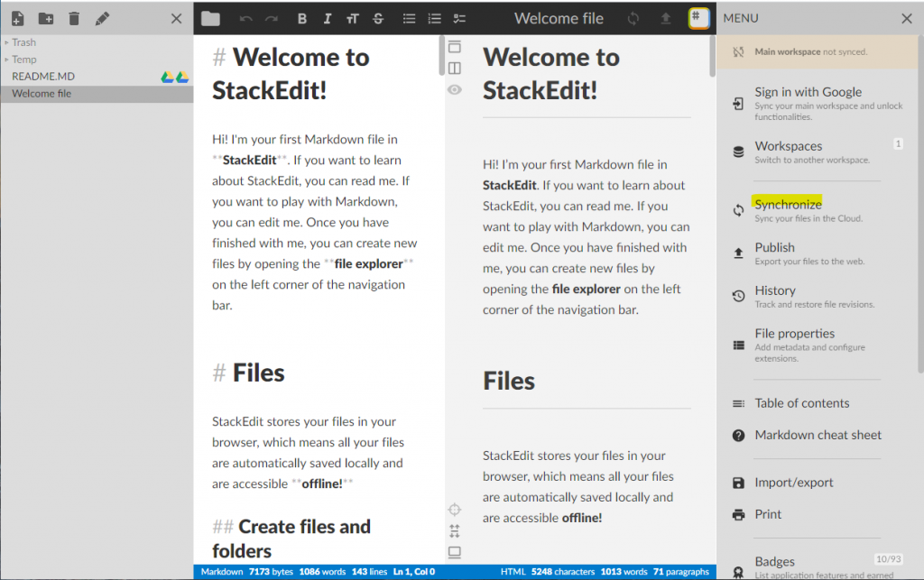The image size is (924, 580).
Task: Click the printer icon
Action: (x=738, y=515)
